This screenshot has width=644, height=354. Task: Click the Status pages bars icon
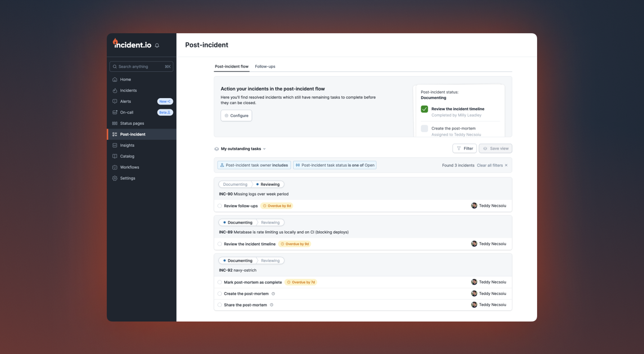click(x=115, y=123)
